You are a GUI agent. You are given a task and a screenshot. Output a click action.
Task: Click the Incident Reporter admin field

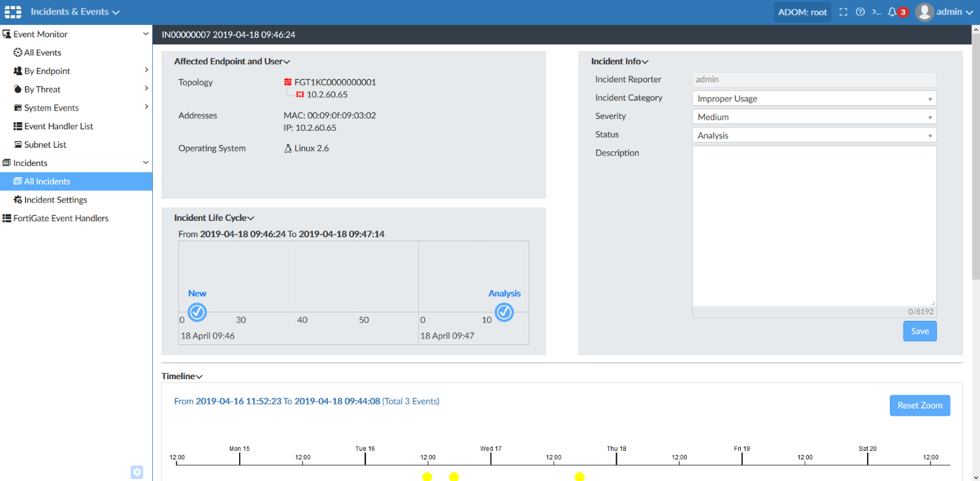pos(814,80)
